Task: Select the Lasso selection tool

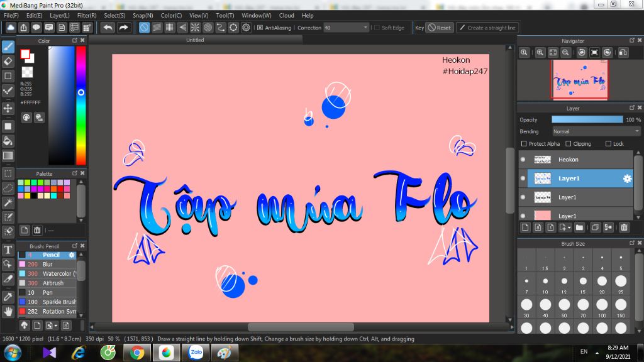Action: [8, 189]
